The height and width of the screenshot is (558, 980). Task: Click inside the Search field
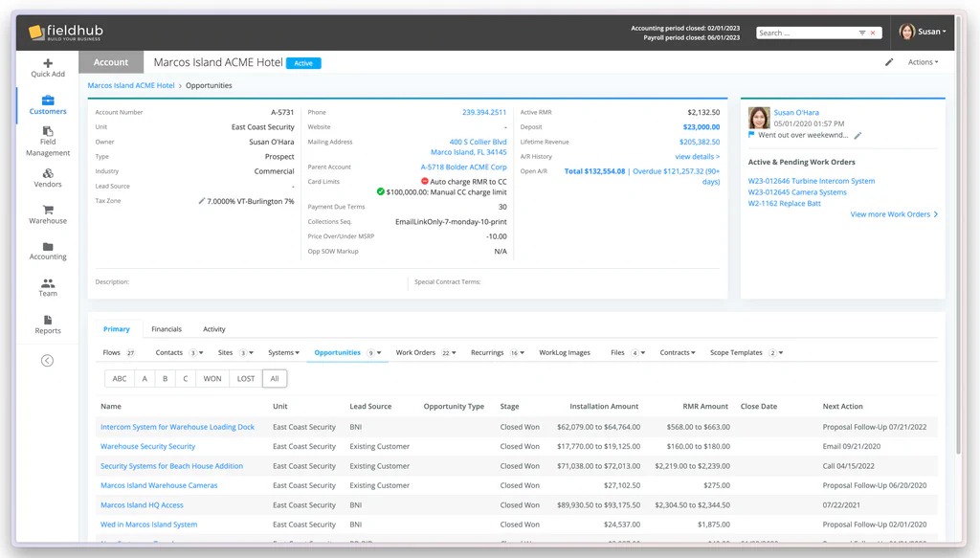click(804, 32)
